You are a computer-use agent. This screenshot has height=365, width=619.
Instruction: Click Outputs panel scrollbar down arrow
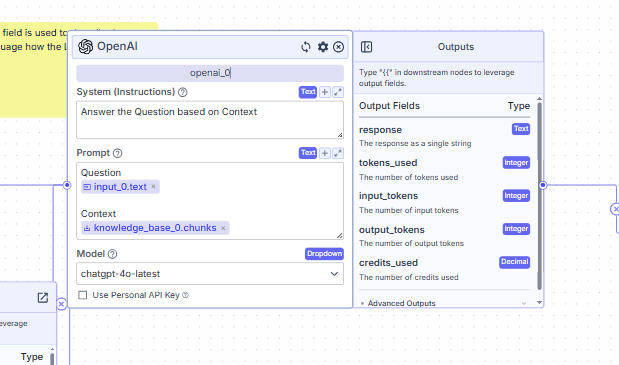539,303
